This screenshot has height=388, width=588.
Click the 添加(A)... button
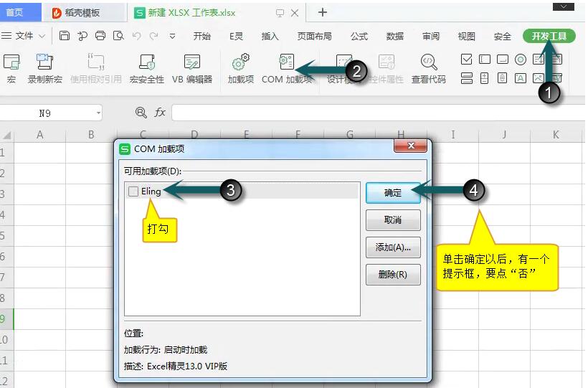coord(393,247)
